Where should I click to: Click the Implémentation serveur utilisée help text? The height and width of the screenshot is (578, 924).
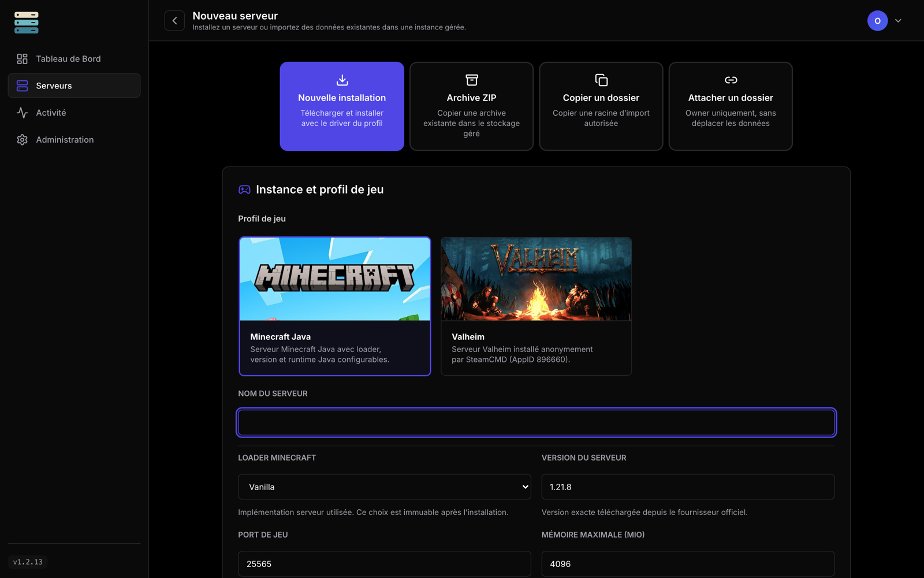[x=373, y=512]
